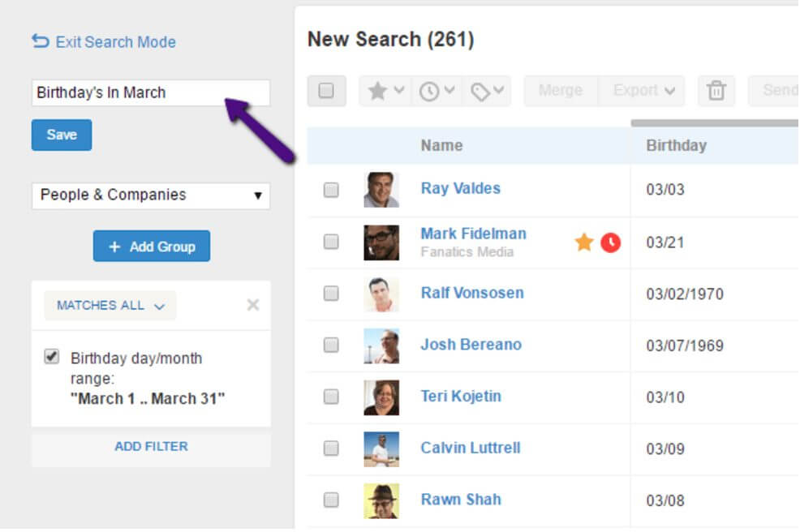Click the Add Group button
The width and height of the screenshot is (800, 532).
(x=152, y=247)
